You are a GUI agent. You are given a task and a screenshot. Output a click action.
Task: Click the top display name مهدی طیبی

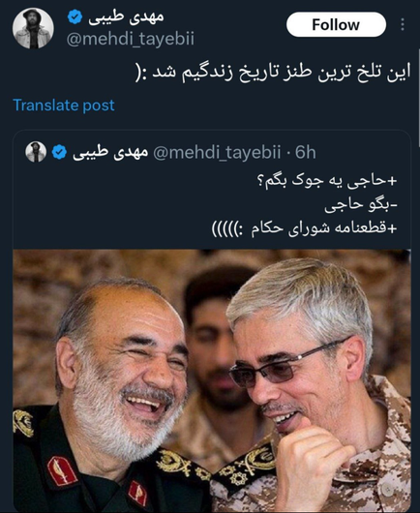126,16
